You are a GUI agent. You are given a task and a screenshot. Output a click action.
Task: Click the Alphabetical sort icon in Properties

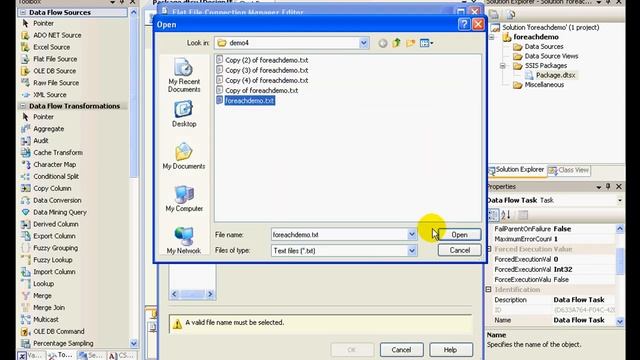point(506,215)
